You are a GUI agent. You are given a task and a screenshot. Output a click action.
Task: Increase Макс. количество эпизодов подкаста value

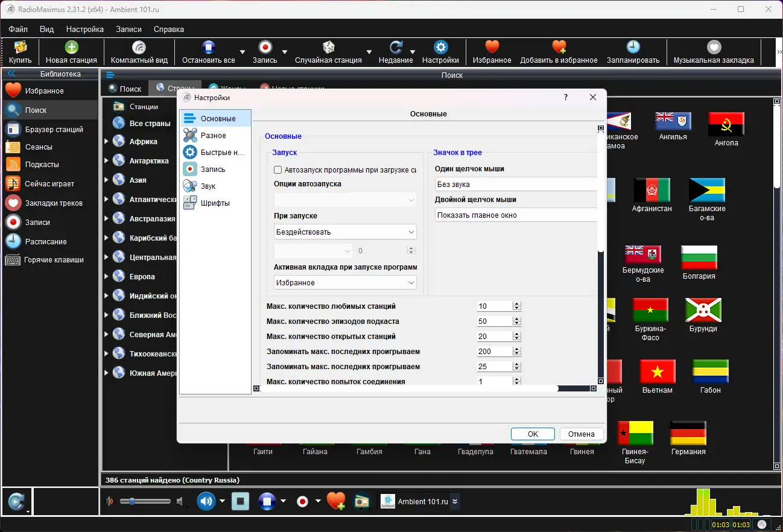point(516,319)
